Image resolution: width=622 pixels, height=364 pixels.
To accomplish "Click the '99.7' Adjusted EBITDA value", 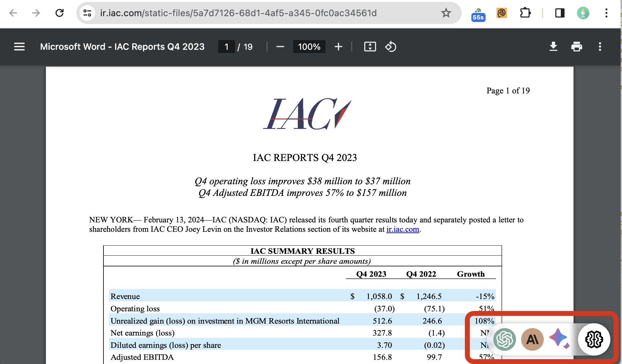I will coord(434,357).
